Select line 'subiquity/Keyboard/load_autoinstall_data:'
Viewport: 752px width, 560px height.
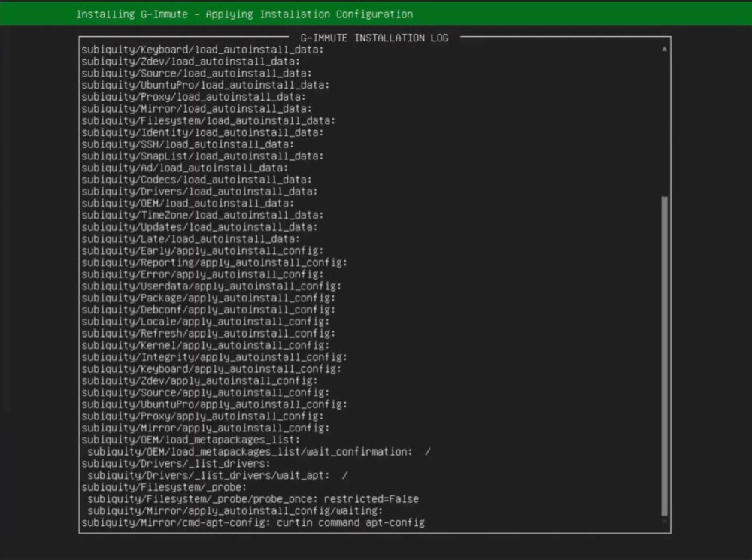click(202, 50)
